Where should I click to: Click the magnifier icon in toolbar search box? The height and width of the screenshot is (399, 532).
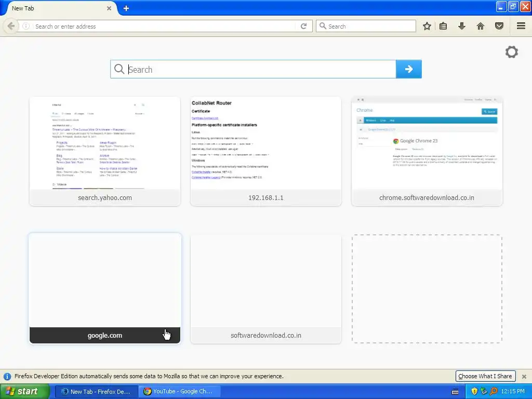click(323, 26)
